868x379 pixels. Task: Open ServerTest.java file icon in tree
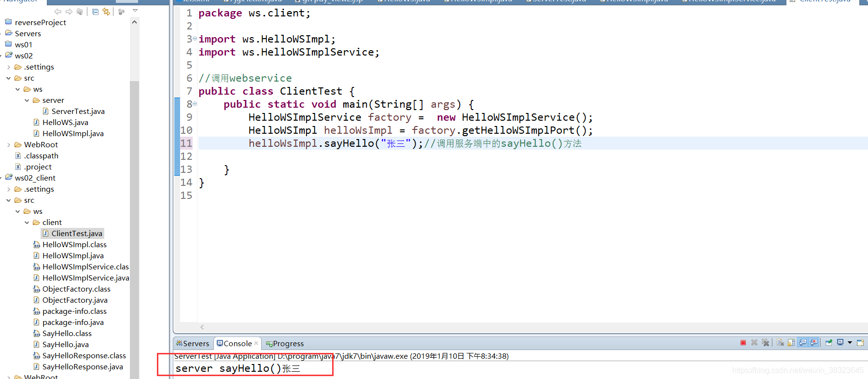click(x=45, y=111)
